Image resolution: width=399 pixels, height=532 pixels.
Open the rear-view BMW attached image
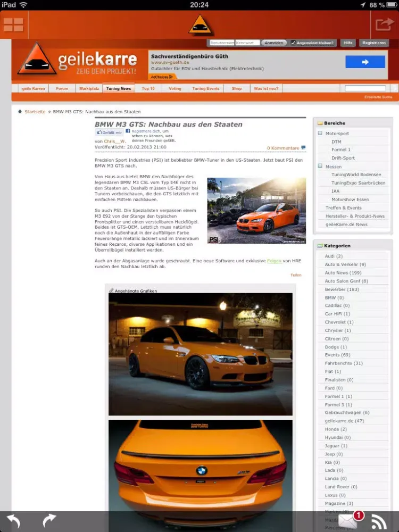[x=200, y=475]
